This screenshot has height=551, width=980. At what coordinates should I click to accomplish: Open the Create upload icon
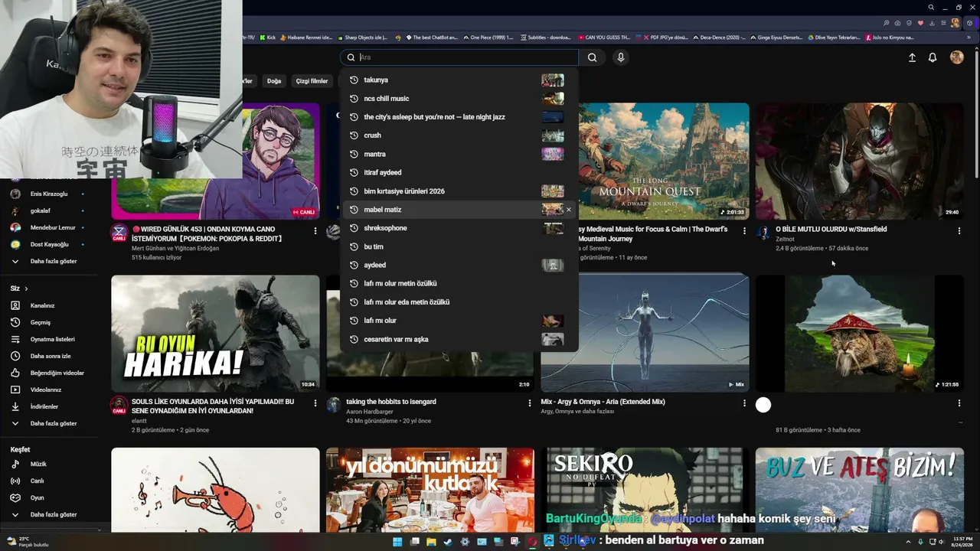(912, 57)
